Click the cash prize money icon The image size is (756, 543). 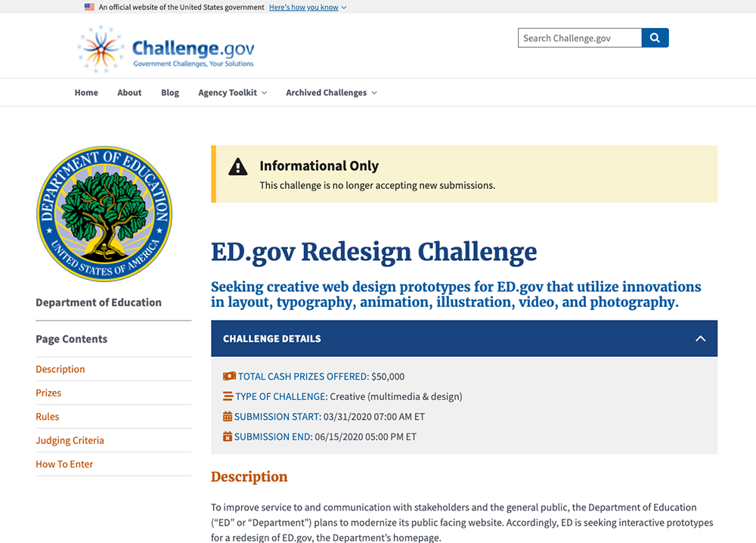229,376
